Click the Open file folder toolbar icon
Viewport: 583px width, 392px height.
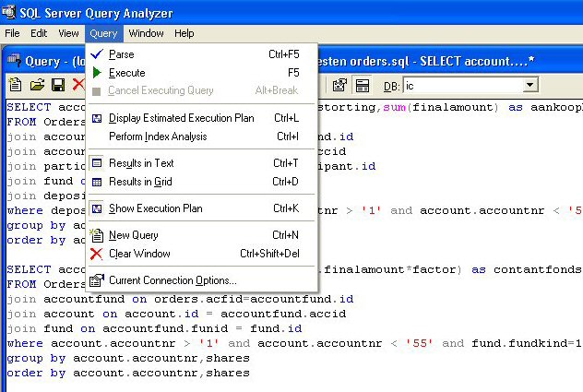37,85
